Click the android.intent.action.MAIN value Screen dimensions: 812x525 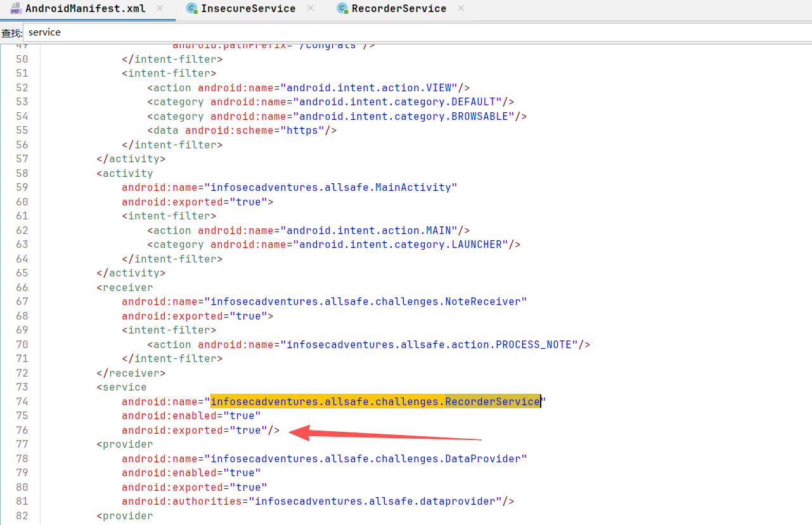point(371,230)
